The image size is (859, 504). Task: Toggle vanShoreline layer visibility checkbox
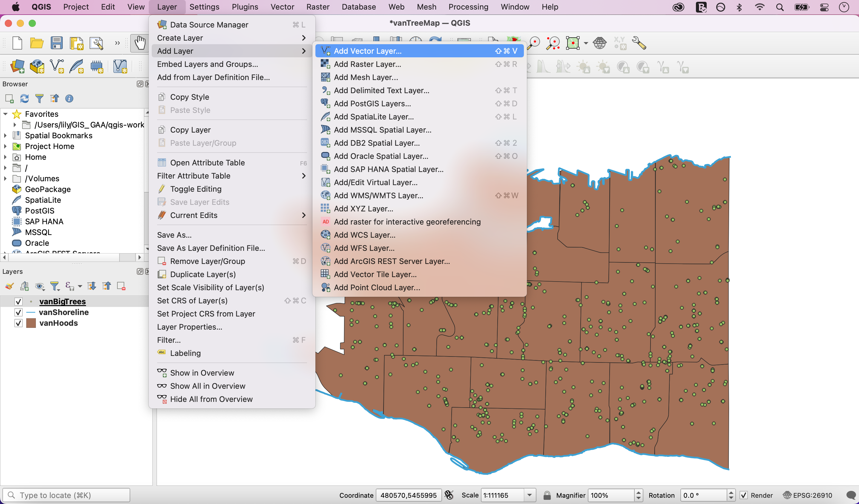pyautogui.click(x=19, y=312)
